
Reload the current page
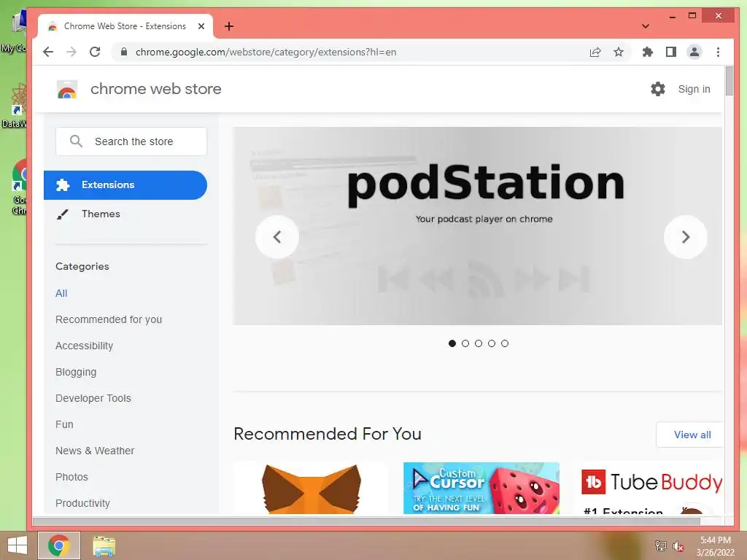95,52
